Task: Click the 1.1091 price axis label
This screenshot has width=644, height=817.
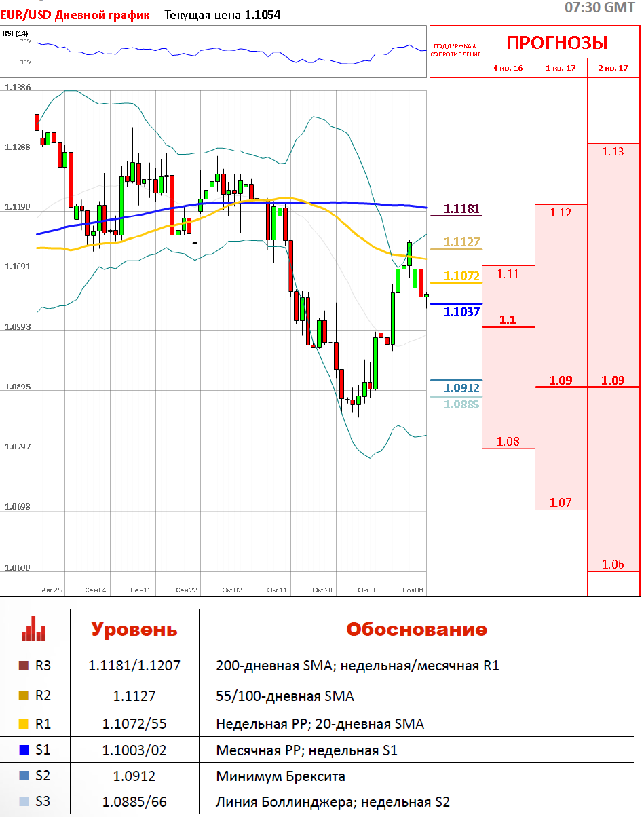Action: click(18, 267)
